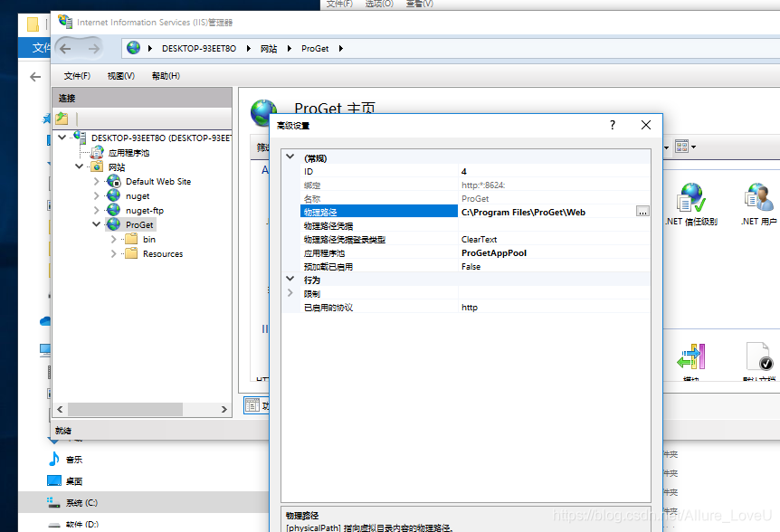Select the nuget site icon

(x=112, y=195)
